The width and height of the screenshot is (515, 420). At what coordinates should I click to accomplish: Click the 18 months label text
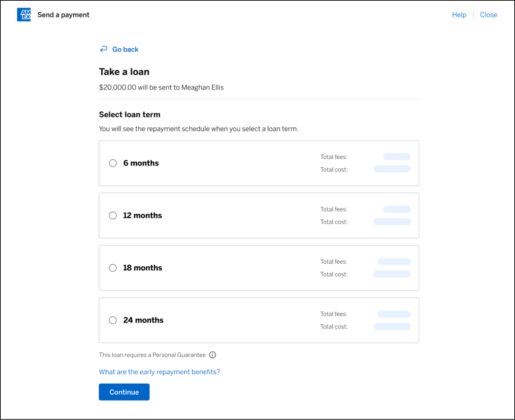point(142,268)
